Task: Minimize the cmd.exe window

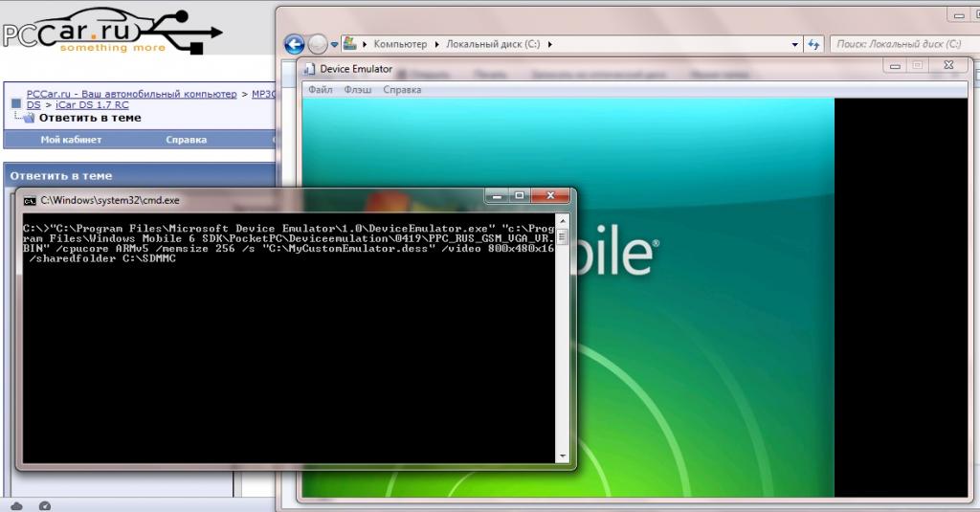Action: pos(497,196)
